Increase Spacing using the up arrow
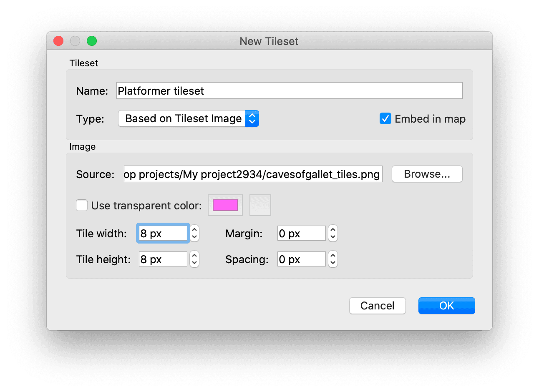Image resolution: width=539 pixels, height=392 pixels. [332, 256]
